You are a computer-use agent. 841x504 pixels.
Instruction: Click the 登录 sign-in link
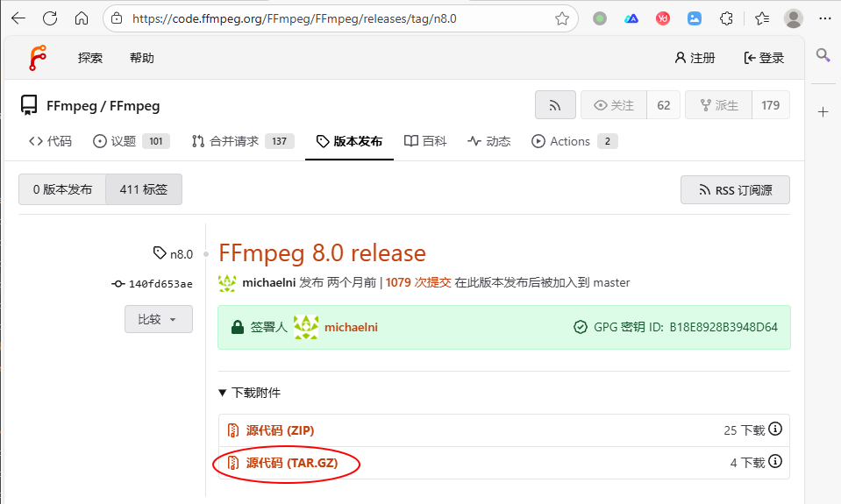pos(765,58)
